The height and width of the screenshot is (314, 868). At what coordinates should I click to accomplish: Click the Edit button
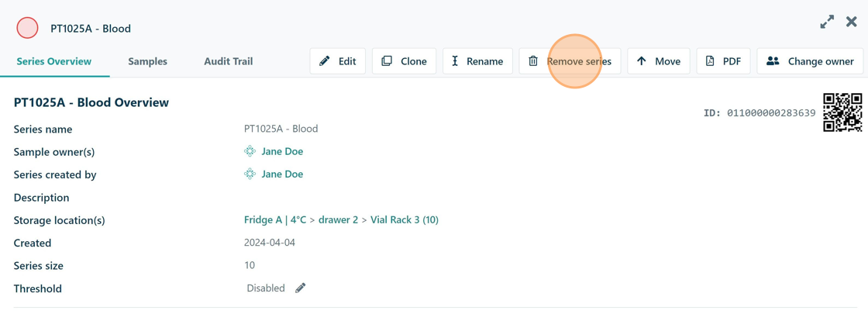tap(338, 61)
